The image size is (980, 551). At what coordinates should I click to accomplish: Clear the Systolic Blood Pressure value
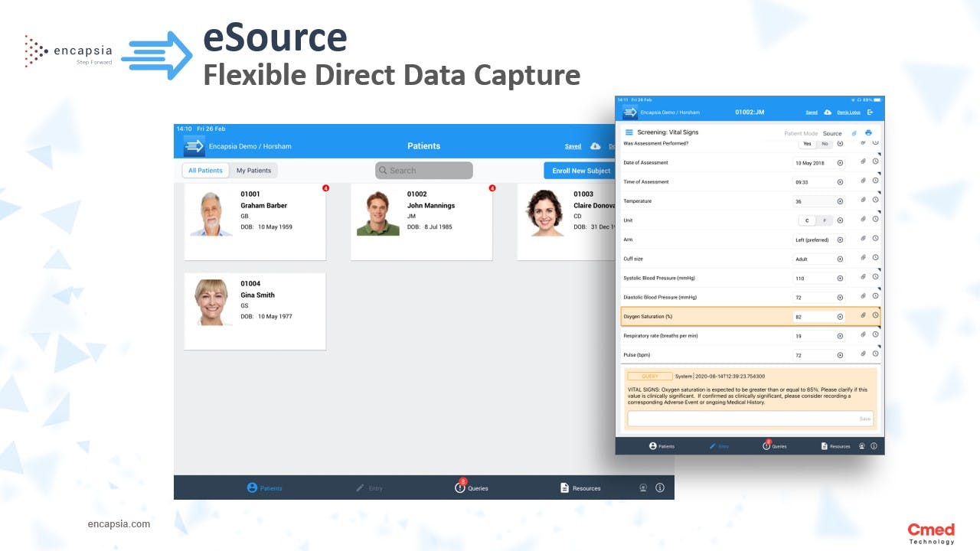[840, 279]
